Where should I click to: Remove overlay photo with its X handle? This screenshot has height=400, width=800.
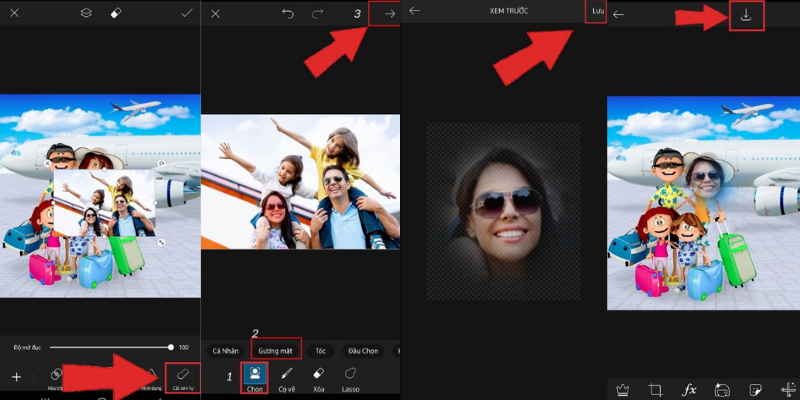click(x=47, y=163)
